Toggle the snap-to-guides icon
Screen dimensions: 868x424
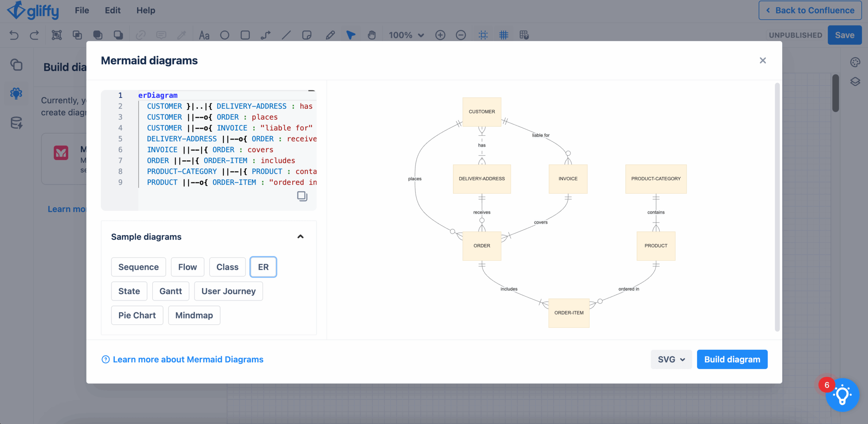coord(483,35)
